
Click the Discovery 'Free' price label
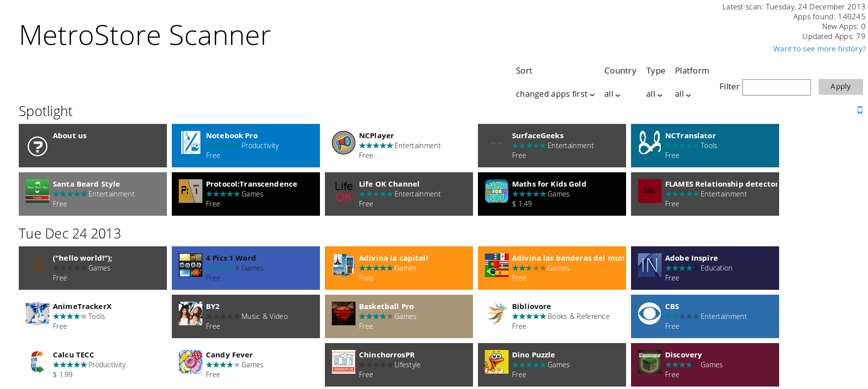click(x=672, y=375)
